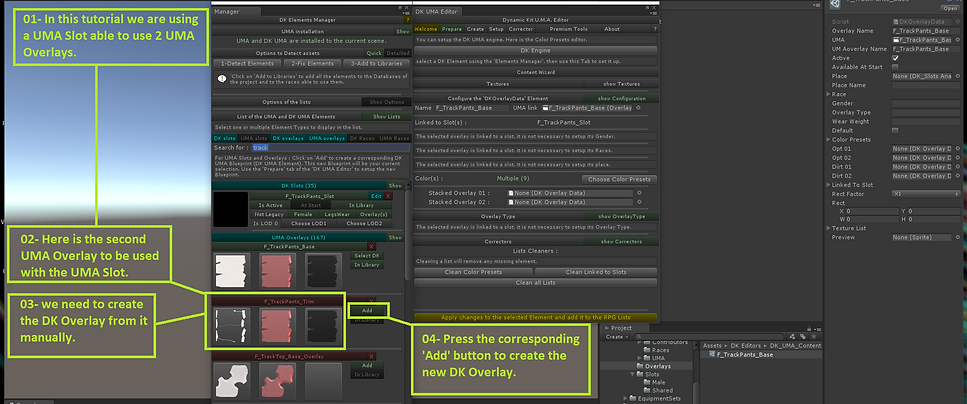Click Choose Color Presets button
The width and height of the screenshot is (967, 404).
(x=619, y=179)
